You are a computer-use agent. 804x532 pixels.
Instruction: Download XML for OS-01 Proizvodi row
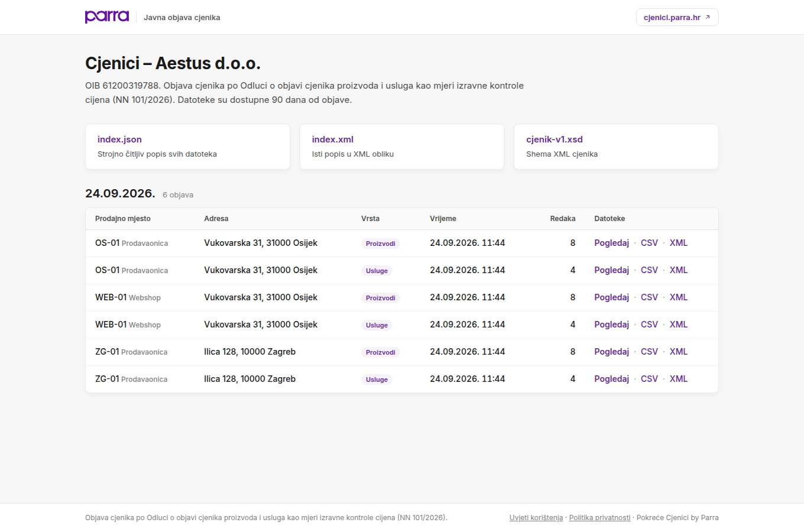[679, 243]
